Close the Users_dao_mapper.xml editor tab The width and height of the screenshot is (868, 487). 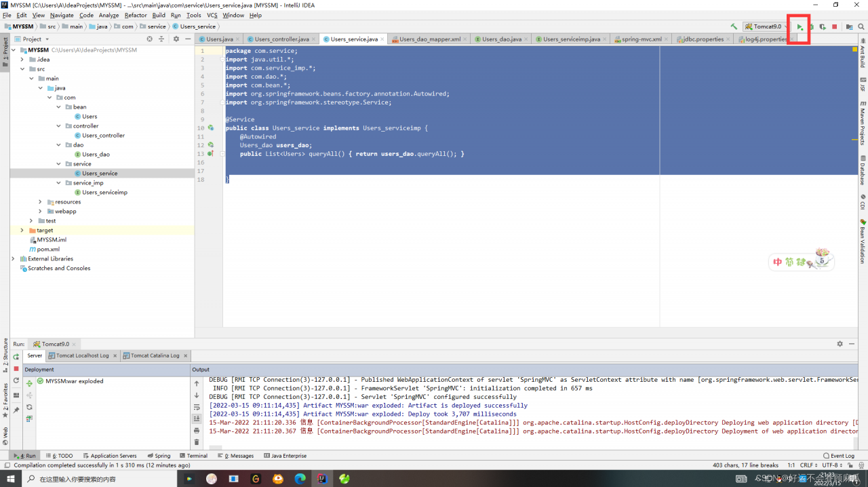click(466, 39)
